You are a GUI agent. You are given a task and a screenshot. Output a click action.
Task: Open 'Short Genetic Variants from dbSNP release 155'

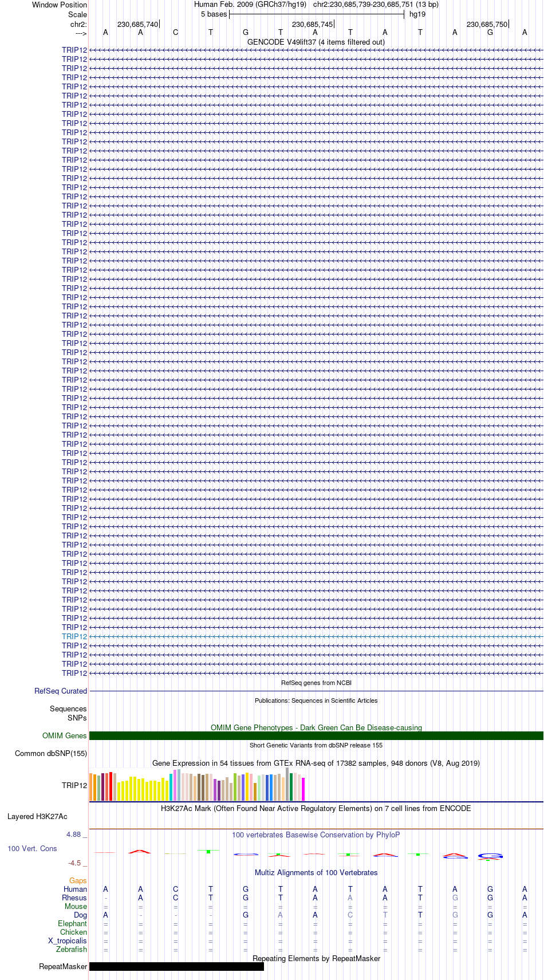pyautogui.click(x=316, y=745)
